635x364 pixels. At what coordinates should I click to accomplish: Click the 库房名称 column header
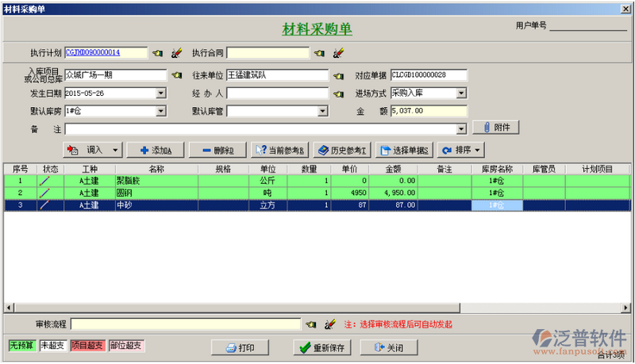click(497, 169)
